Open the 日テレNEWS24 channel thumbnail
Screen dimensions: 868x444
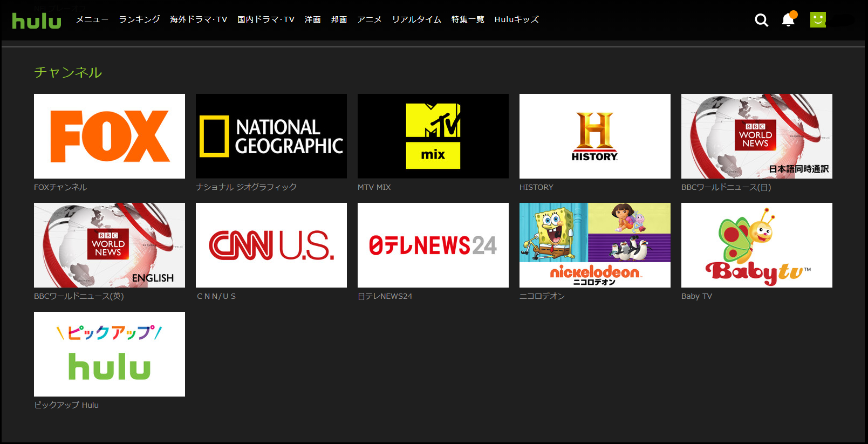click(433, 245)
